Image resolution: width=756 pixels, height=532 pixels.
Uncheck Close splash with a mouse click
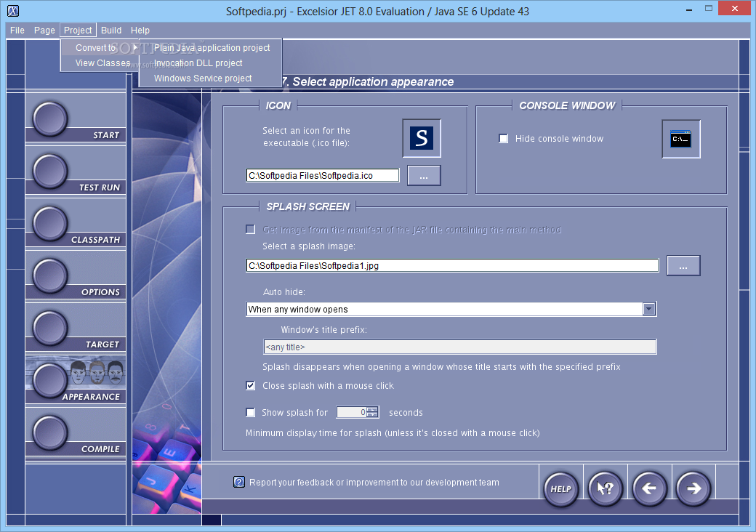(250, 385)
